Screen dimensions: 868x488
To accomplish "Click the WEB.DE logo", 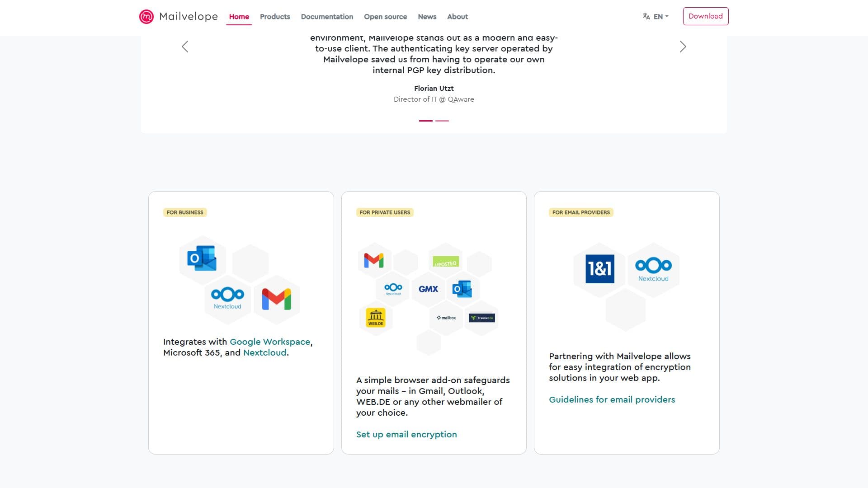I will 376,318.
